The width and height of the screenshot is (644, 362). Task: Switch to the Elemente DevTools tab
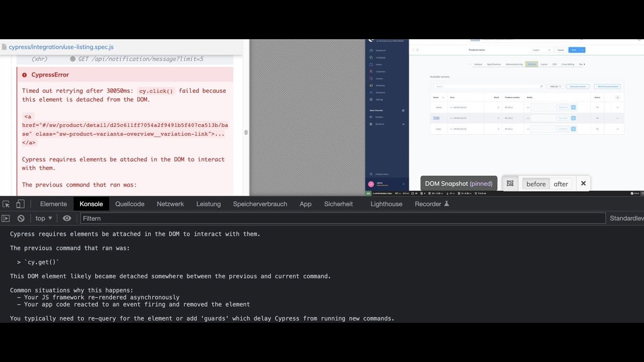tap(53, 204)
